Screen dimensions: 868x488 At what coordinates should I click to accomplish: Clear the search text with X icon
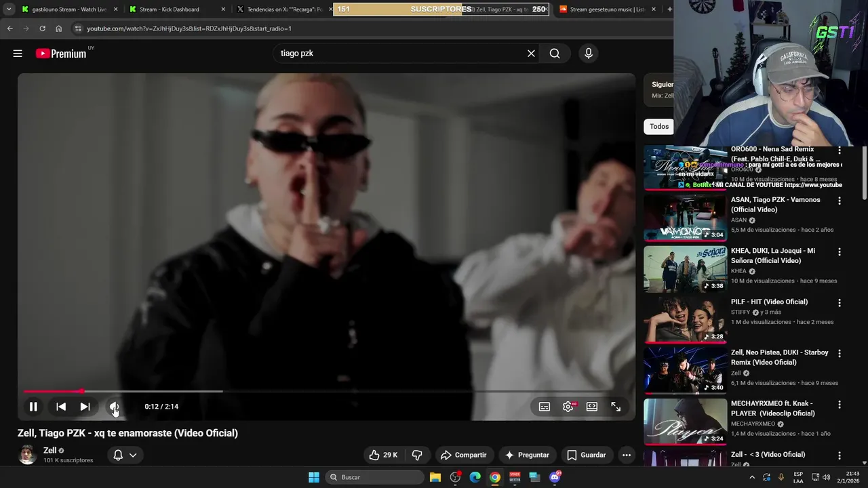(531, 54)
